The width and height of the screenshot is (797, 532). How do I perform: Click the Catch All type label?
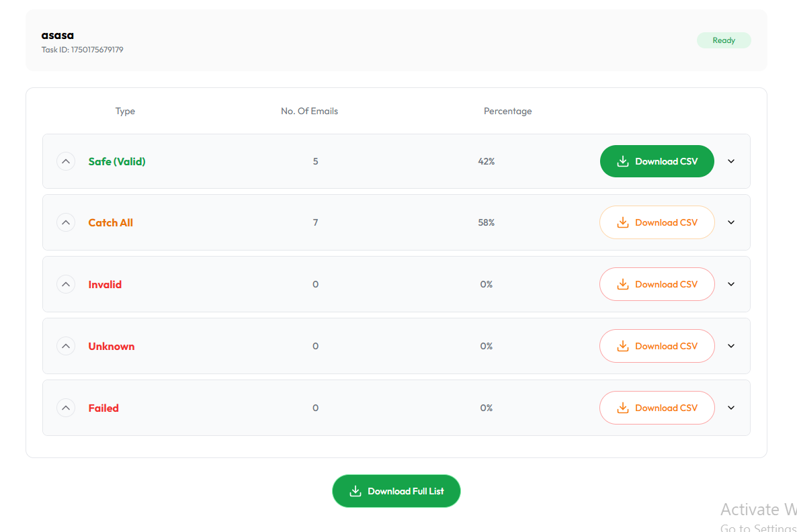pyautogui.click(x=111, y=222)
